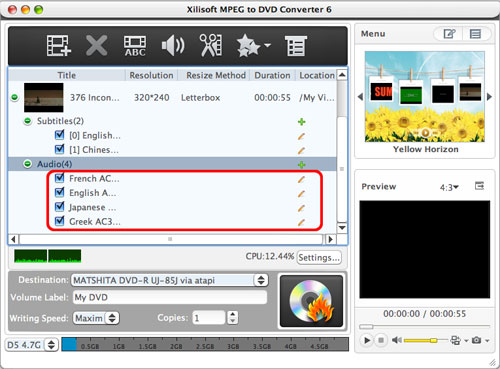Open the clip scissors tool
This screenshot has width=500, height=369.
tap(211, 45)
